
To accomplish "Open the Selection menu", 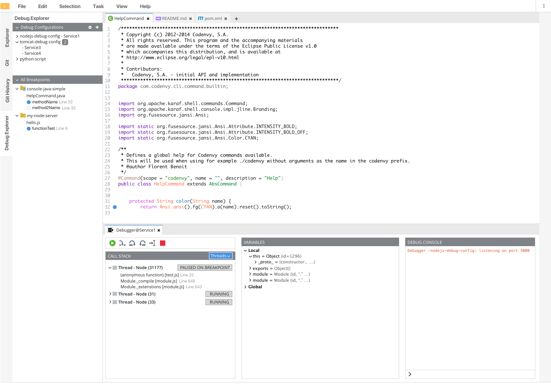I will click(x=70, y=7).
